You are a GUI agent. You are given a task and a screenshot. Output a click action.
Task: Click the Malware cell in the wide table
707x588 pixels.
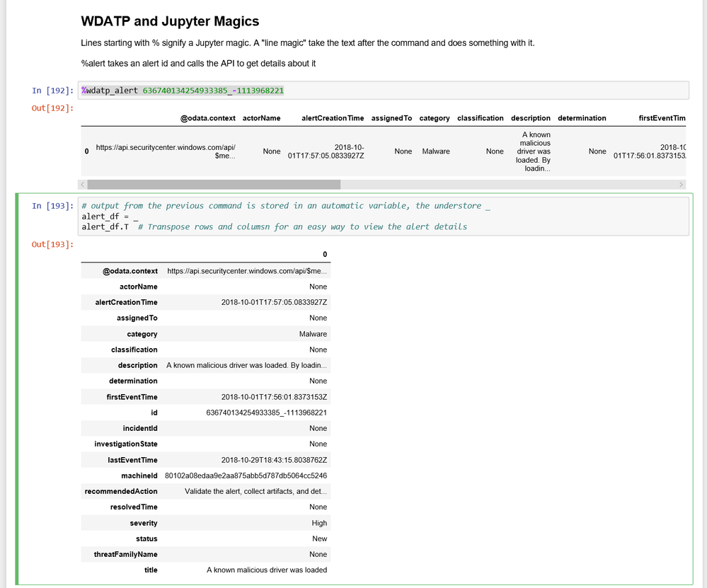[x=435, y=151]
